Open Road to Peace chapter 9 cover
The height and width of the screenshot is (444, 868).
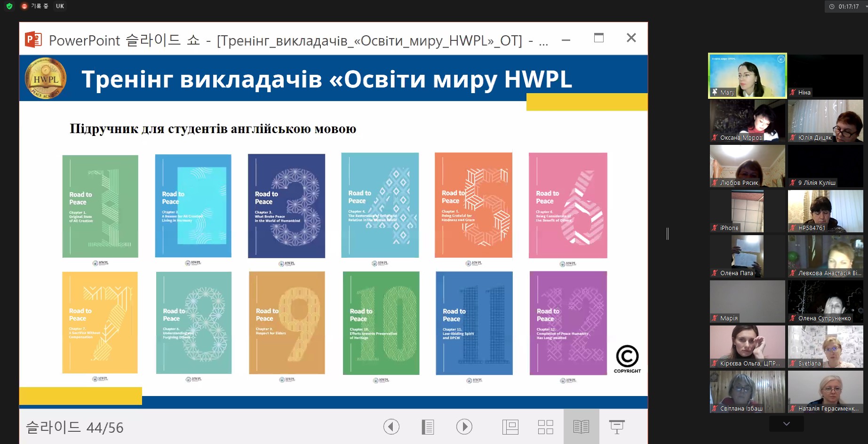[x=287, y=323]
